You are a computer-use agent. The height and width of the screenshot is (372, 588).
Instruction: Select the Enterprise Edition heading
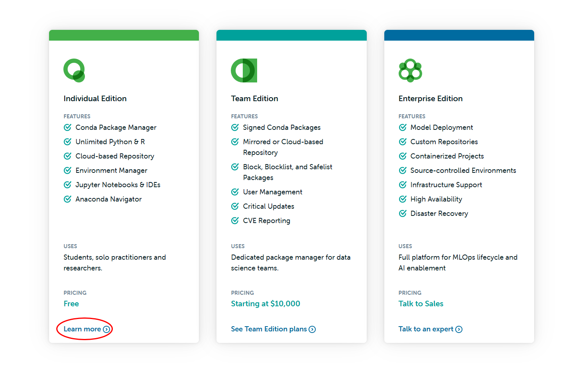[x=431, y=98]
